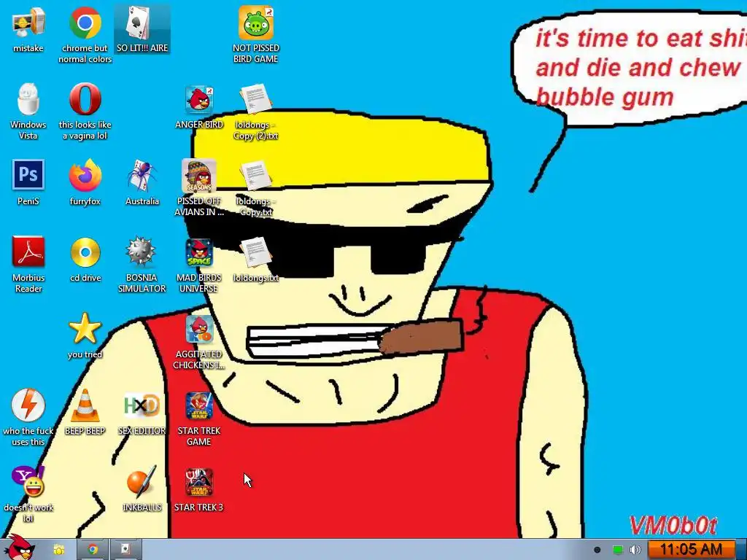Click the green network tray icon
747x560 pixels.
coord(617,550)
